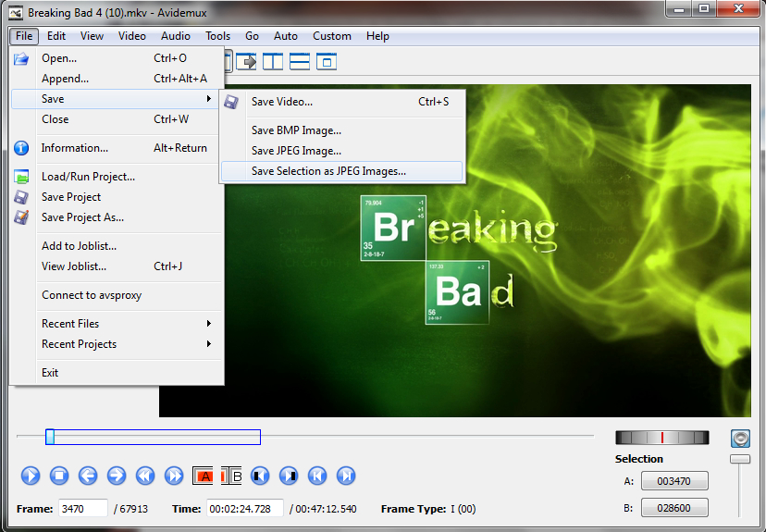
Task: Choose Open... from the File menu
Action: click(117, 58)
